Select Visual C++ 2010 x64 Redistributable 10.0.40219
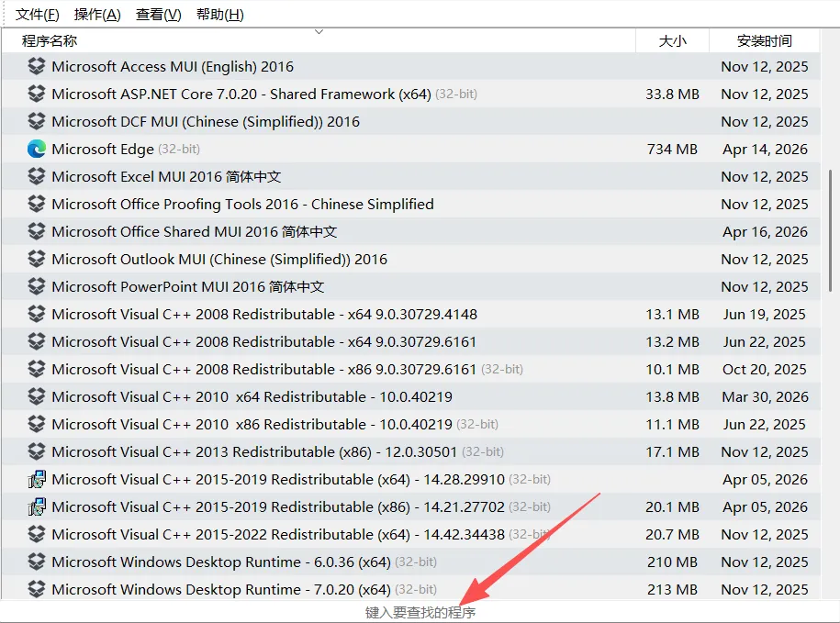Screen dimensions: 840x623 pyautogui.click(x=252, y=396)
